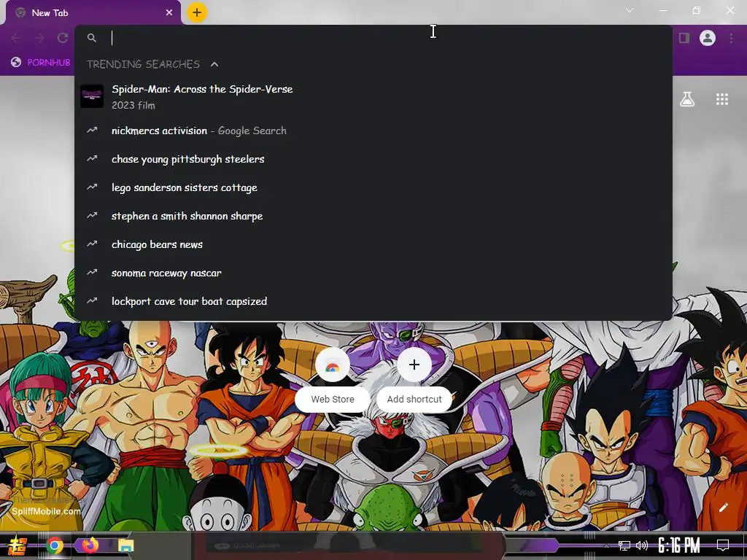Open the side panel icon
The height and width of the screenshot is (560, 747).
(684, 38)
